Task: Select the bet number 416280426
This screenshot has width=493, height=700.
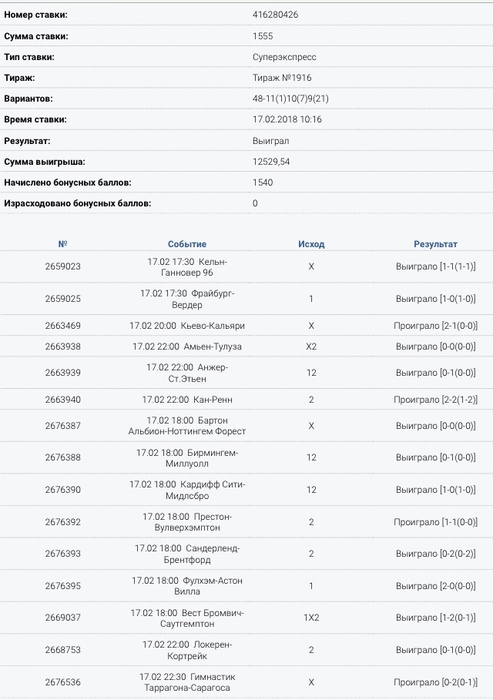Action: (275, 15)
